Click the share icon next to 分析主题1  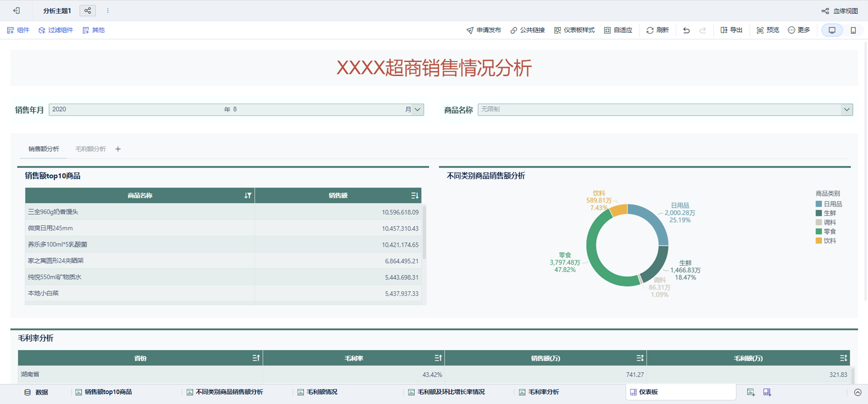88,11
